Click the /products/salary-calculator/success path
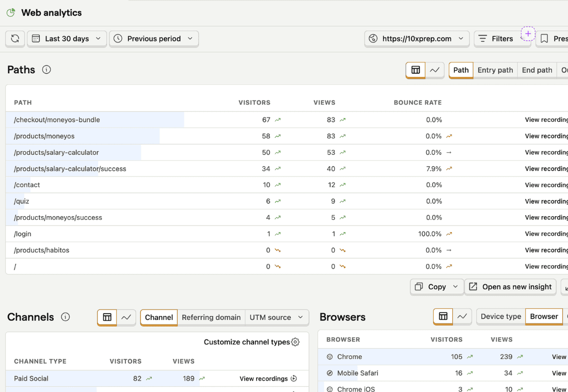 tap(70, 169)
